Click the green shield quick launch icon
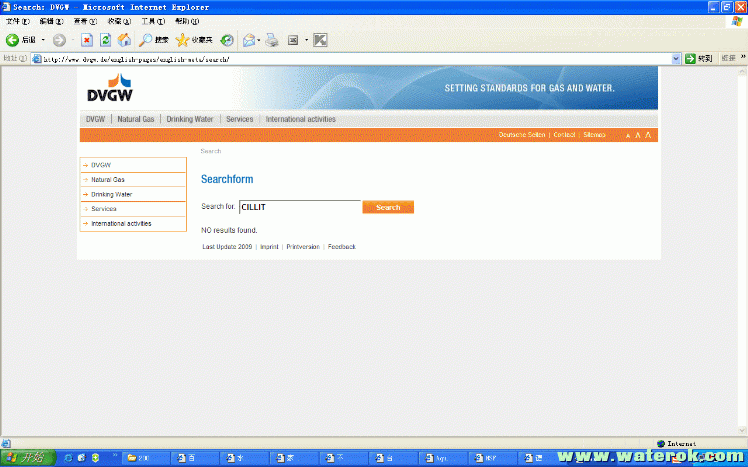Screen dimensions: 748x467 click(95, 458)
